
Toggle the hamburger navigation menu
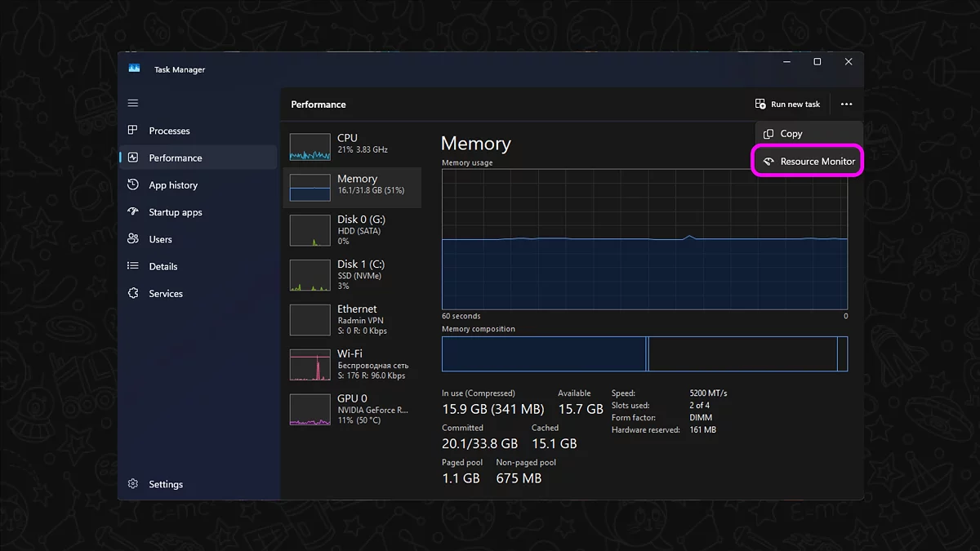(133, 104)
